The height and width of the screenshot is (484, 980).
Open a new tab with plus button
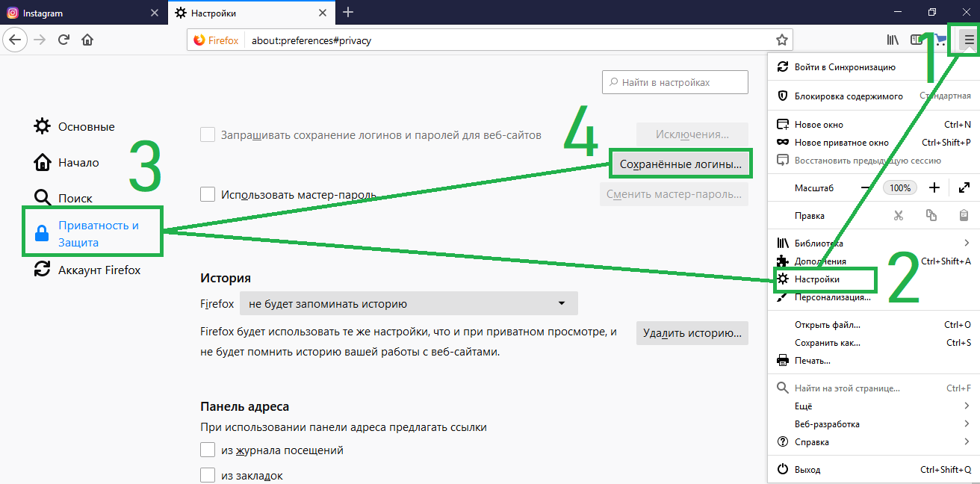click(x=348, y=13)
